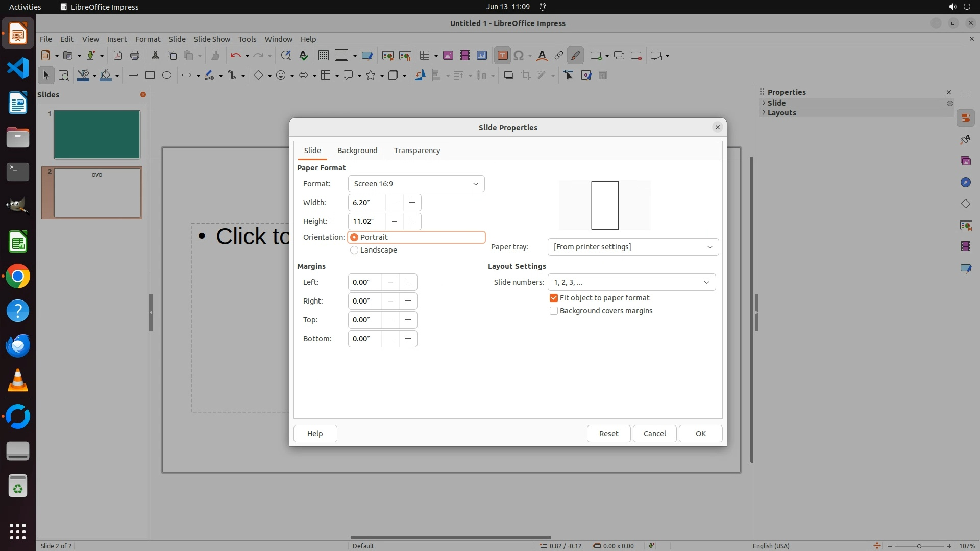Switch to the Background tab
Viewport: 980px width, 551px height.
coord(357,151)
